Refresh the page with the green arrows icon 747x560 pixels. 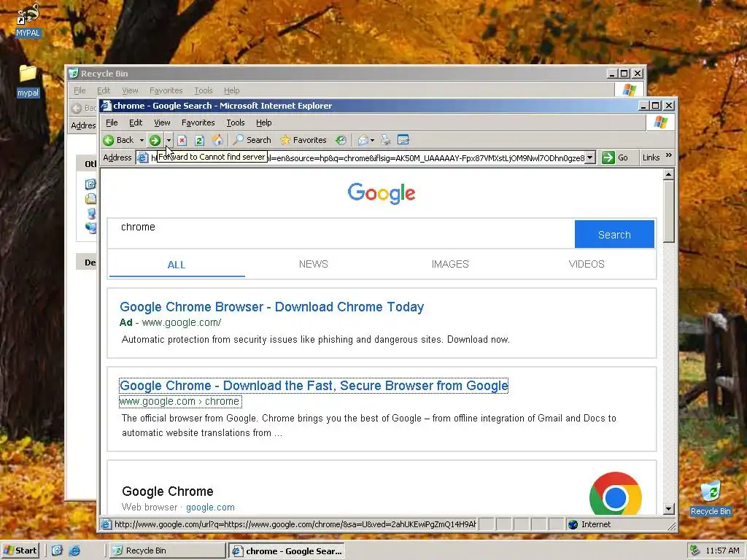(x=199, y=140)
